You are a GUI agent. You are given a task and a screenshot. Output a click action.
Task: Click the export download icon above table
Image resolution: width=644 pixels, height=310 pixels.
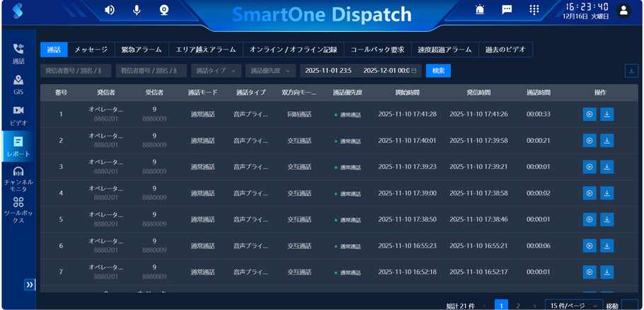coord(631,71)
